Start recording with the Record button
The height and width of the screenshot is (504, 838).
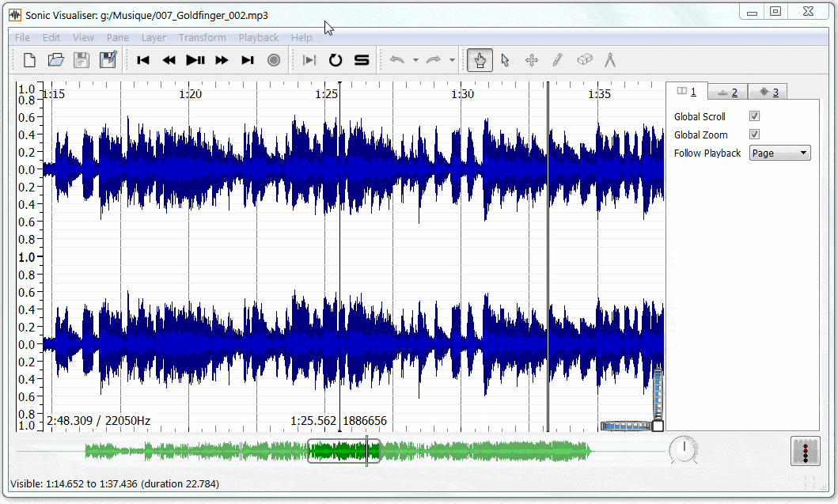[274, 60]
